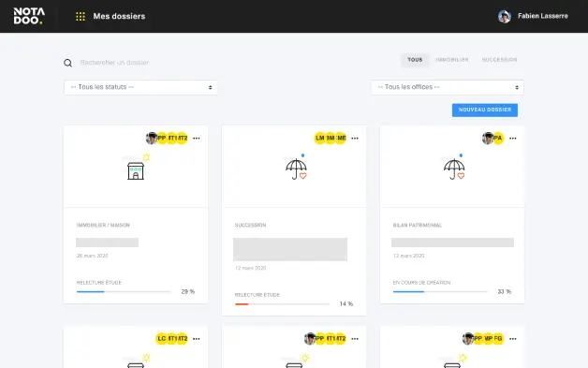Viewport: 588px width, 368px height.
Task: Click the 14 % orange progress bar
Action: click(282, 304)
